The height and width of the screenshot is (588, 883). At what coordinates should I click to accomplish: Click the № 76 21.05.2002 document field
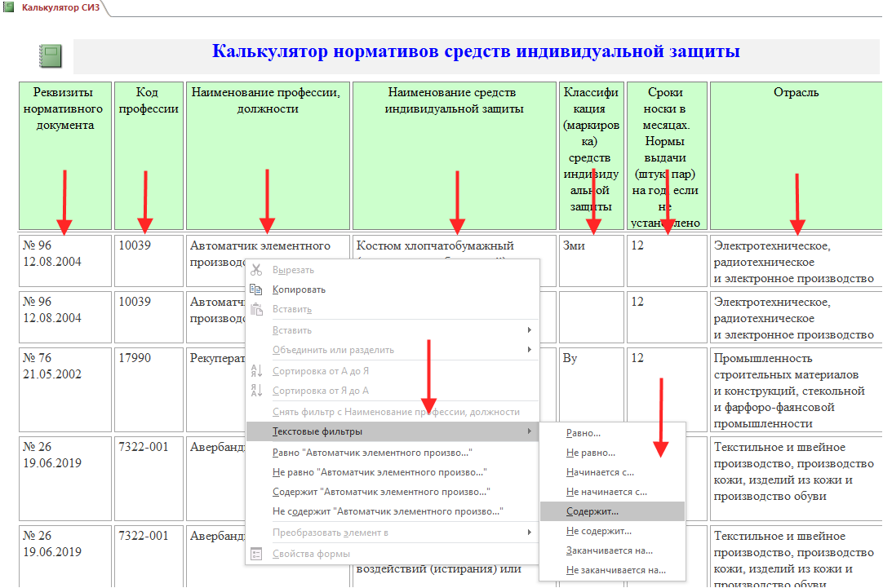pyautogui.click(x=64, y=390)
